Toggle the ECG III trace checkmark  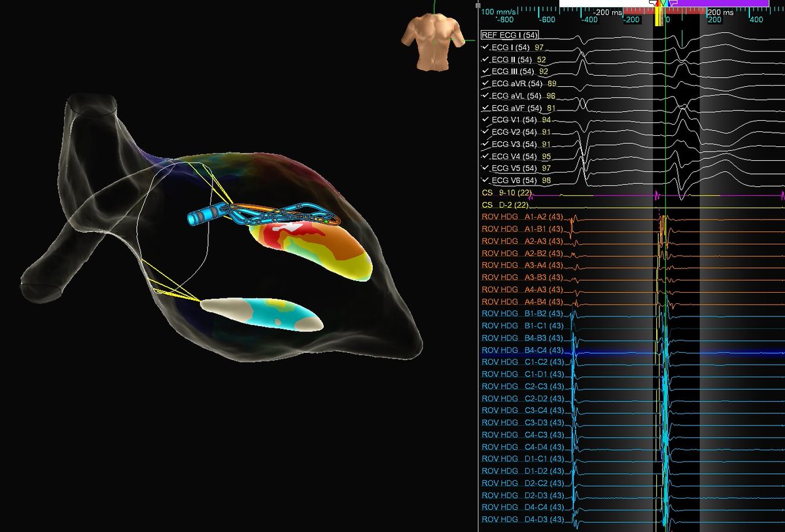tap(485, 71)
